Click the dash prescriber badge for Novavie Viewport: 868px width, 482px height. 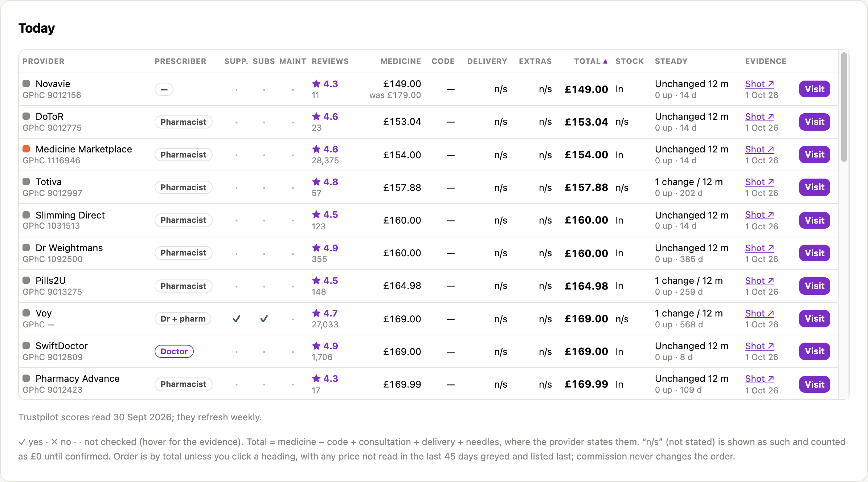coord(164,89)
